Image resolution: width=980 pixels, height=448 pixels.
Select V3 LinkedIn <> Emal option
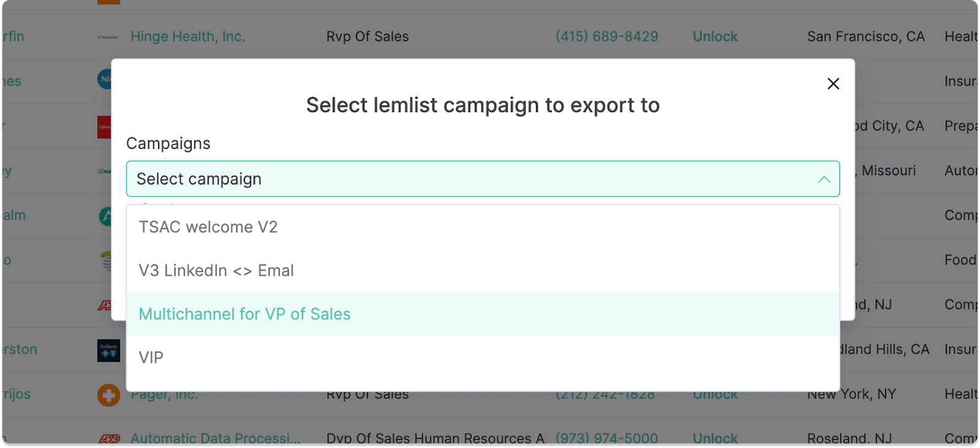[x=216, y=271]
